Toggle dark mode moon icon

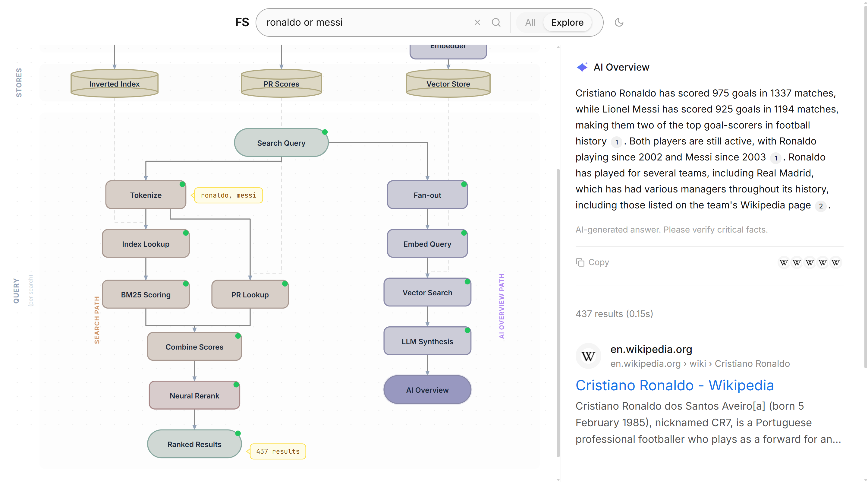[x=619, y=22]
